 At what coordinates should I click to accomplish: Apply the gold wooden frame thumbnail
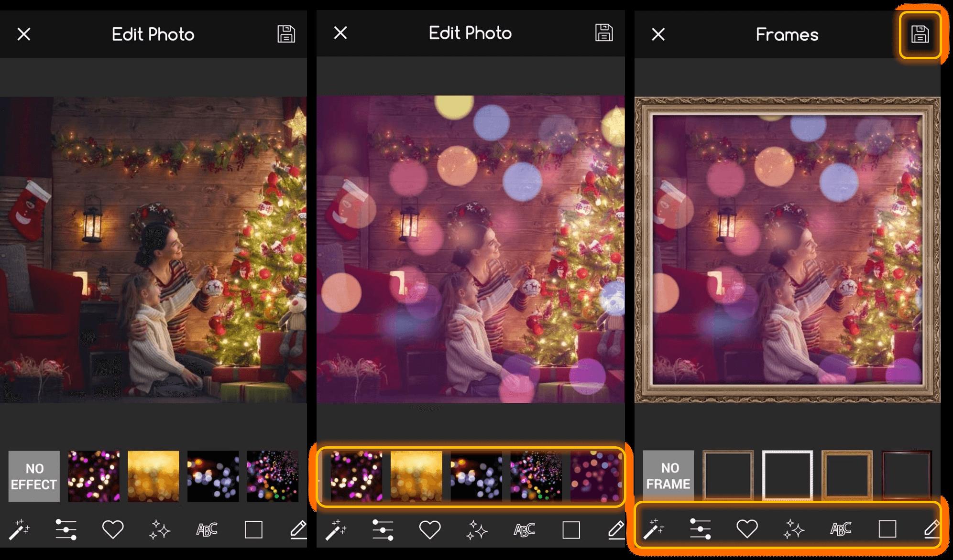coord(847,475)
